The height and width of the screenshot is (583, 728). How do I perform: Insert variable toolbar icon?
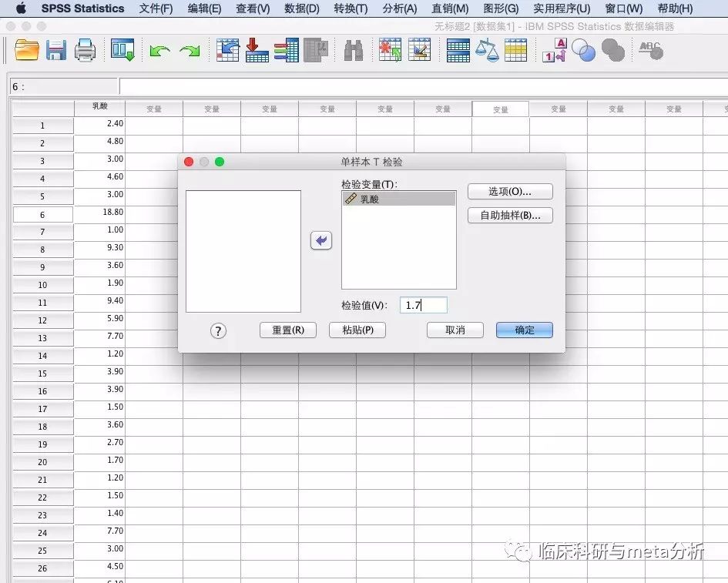click(x=420, y=49)
